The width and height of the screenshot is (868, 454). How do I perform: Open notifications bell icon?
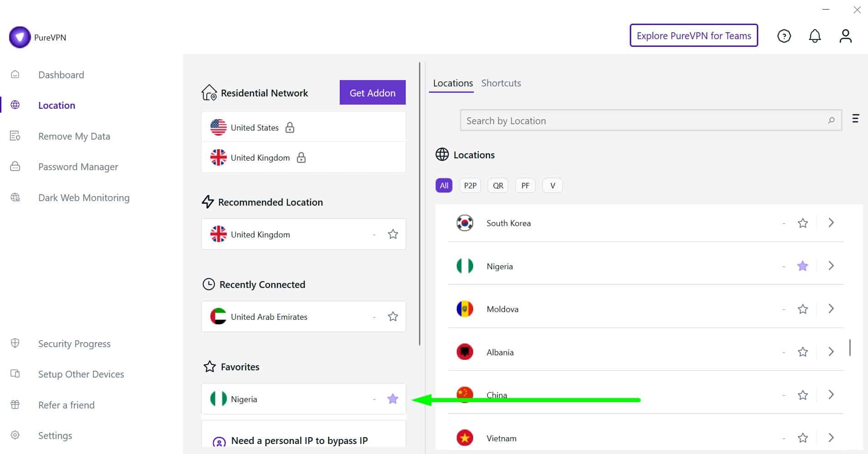[x=815, y=36]
